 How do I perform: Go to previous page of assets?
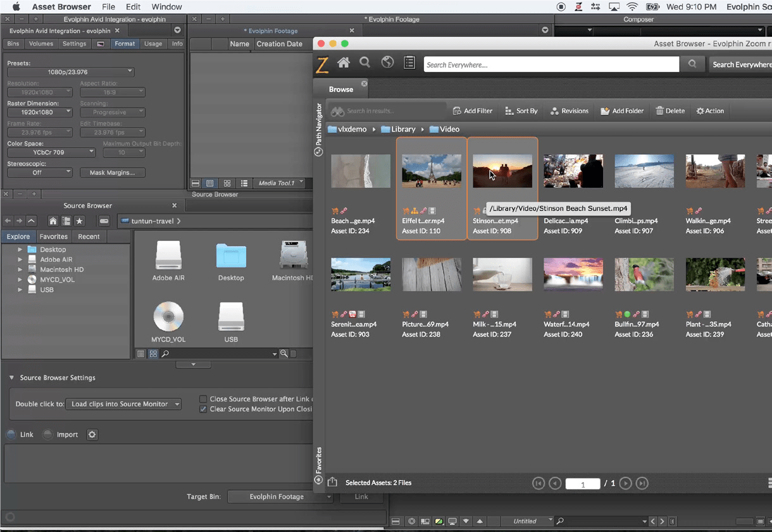[555, 483]
